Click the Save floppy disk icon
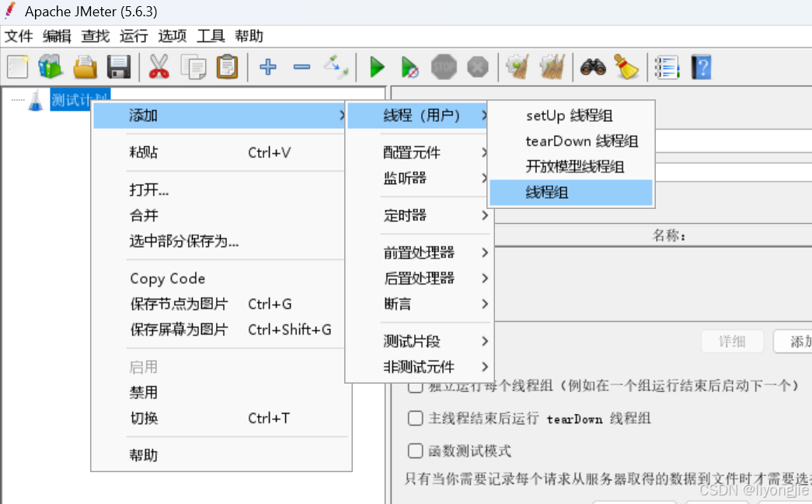 click(x=119, y=67)
